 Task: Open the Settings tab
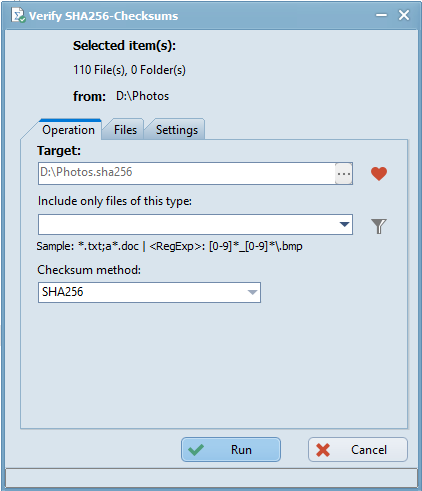coord(177,130)
